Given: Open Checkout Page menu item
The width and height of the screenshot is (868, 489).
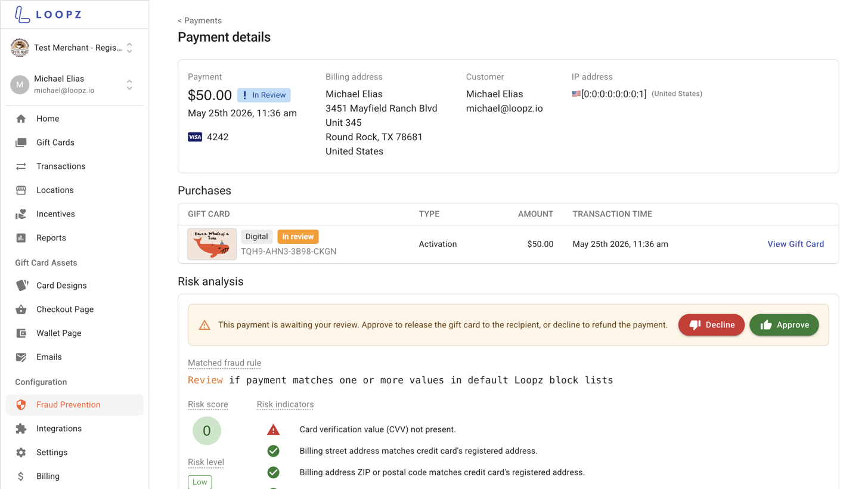Looking at the screenshot, I should point(75,310).
